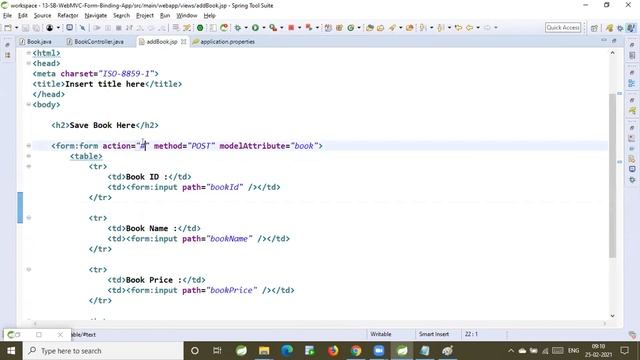Click the 22 : 1 cursor position

(471, 334)
